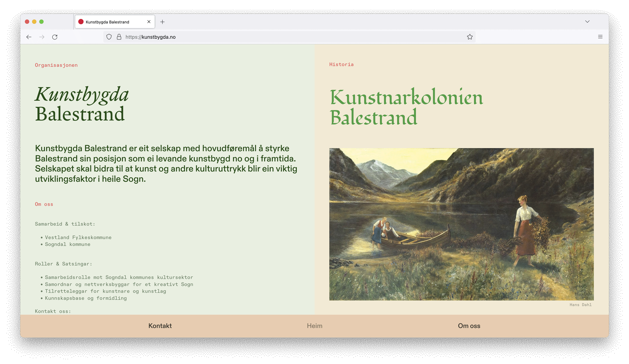Open a new tab with plus icon
This screenshot has height=364, width=629.
[162, 22]
